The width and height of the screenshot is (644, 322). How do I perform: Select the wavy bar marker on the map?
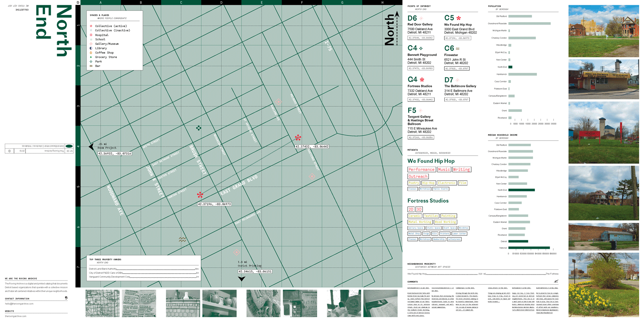[182, 239]
